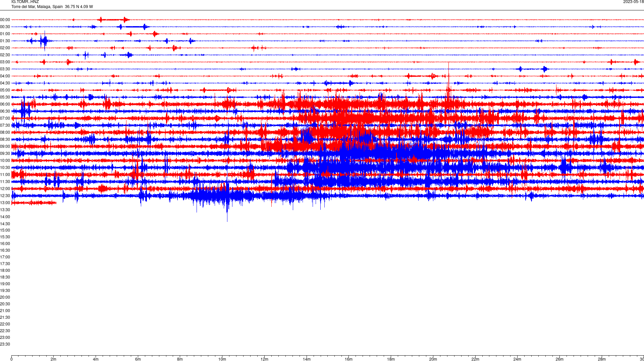This screenshot has height=362, width=644.
Task: Click the 10m tick label on axis
Action: click(x=222, y=359)
